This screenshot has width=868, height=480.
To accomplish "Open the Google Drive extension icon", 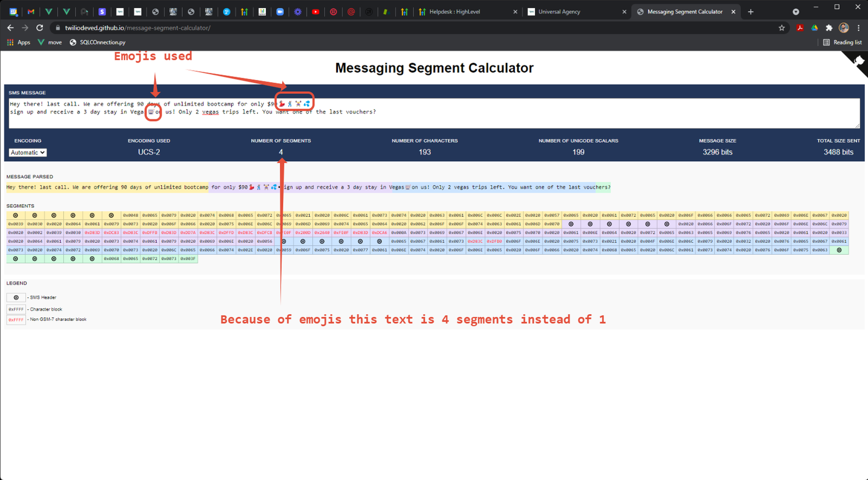I will pyautogui.click(x=814, y=28).
